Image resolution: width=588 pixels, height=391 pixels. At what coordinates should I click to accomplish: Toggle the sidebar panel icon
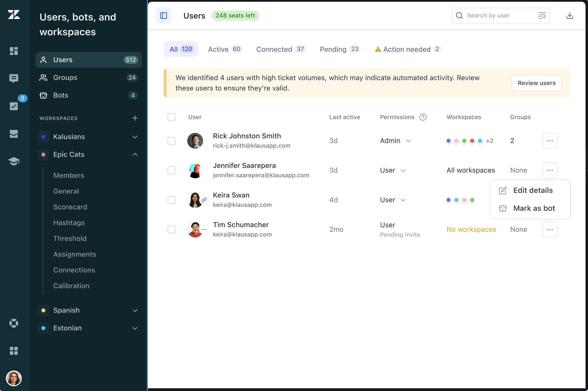click(164, 16)
